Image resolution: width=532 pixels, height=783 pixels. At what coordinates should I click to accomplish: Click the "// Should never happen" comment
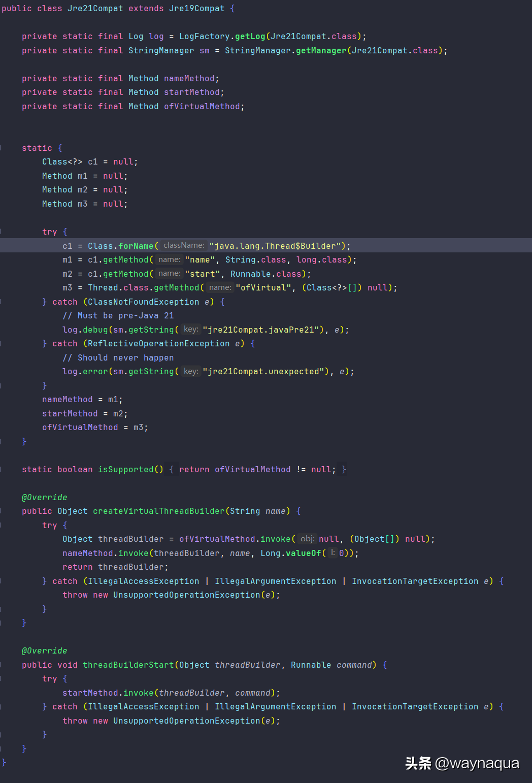(118, 358)
